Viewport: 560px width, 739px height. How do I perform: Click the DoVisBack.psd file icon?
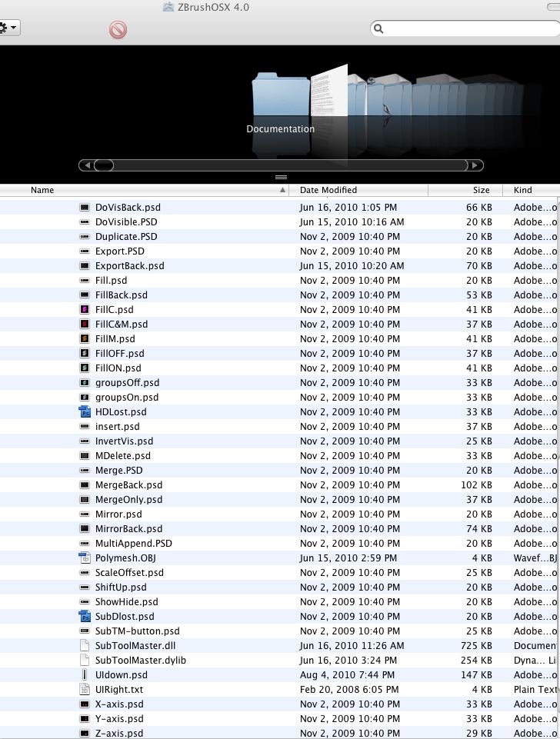coord(85,208)
